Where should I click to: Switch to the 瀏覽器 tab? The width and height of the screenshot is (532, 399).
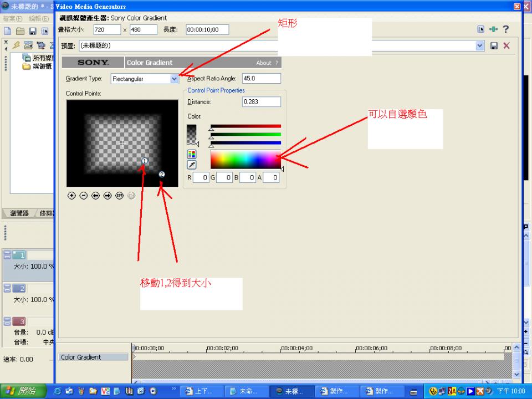(19, 213)
